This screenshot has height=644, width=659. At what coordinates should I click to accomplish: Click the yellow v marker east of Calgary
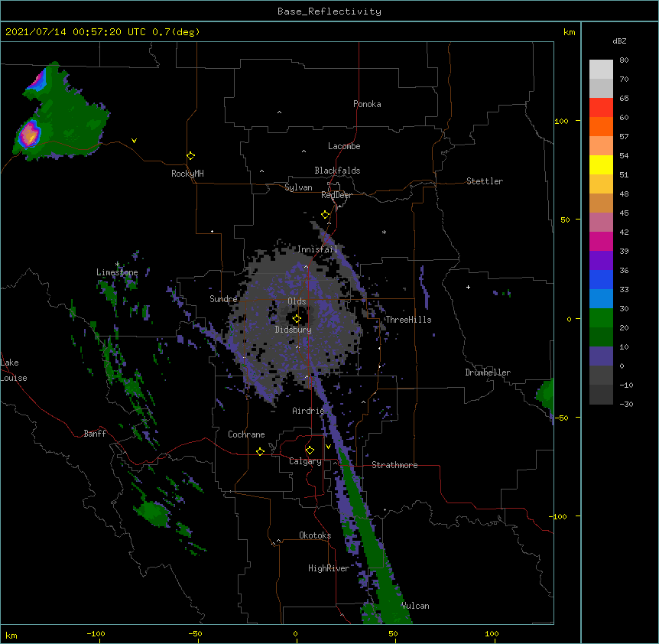pos(328,447)
